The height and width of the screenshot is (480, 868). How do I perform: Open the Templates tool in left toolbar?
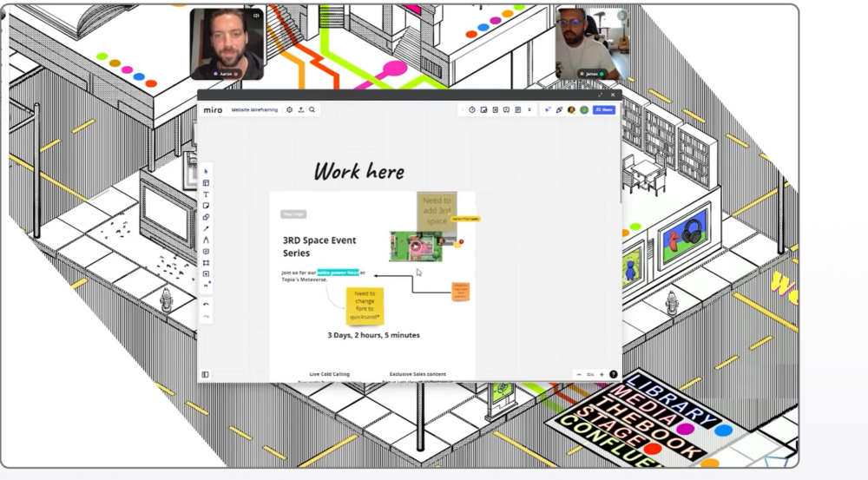point(206,183)
